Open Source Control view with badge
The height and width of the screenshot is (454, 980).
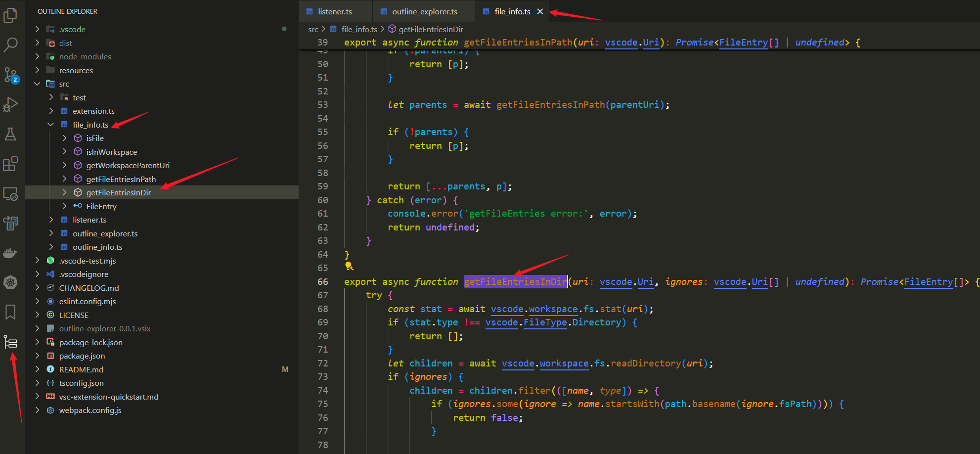pos(10,75)
